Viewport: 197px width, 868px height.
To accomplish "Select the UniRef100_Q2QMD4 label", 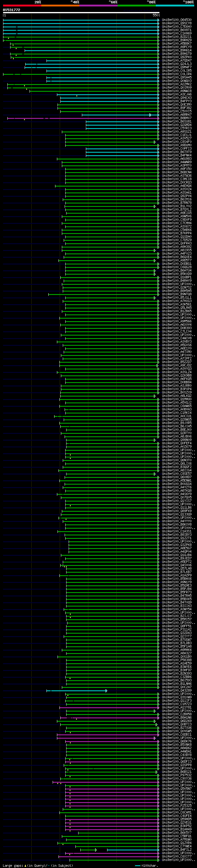I will 177,125.
